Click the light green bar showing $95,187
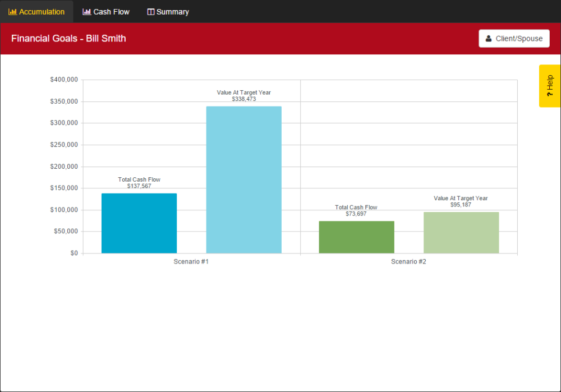Image resolution: width=561 pixels, height=392 pixels. 461,232
